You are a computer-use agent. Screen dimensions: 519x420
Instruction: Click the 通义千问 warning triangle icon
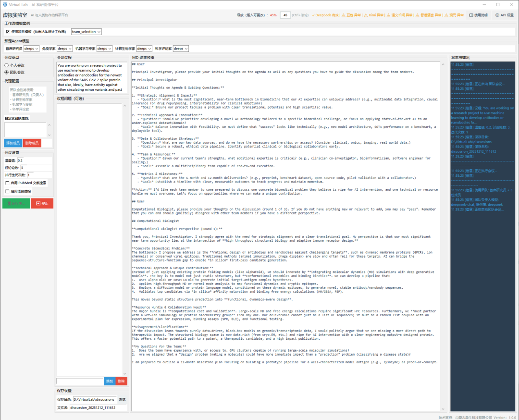pos(388,15)
